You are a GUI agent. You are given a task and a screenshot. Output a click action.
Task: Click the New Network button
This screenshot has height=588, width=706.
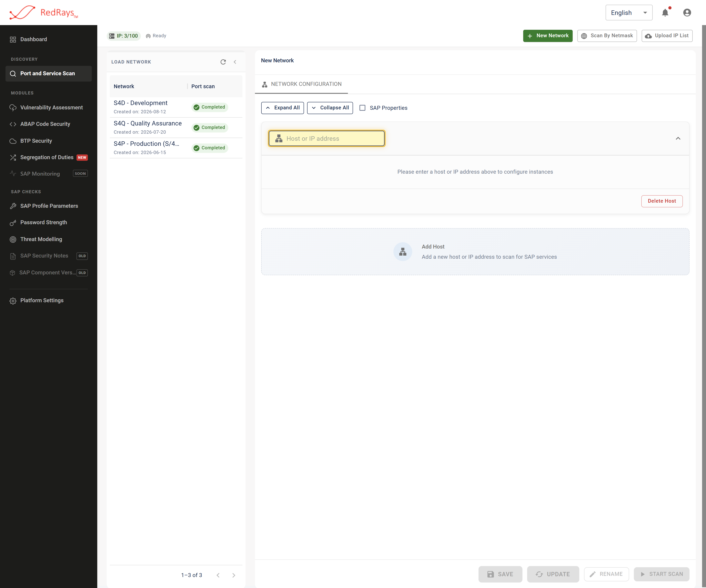pyautogui.click(x=548, y=36)
